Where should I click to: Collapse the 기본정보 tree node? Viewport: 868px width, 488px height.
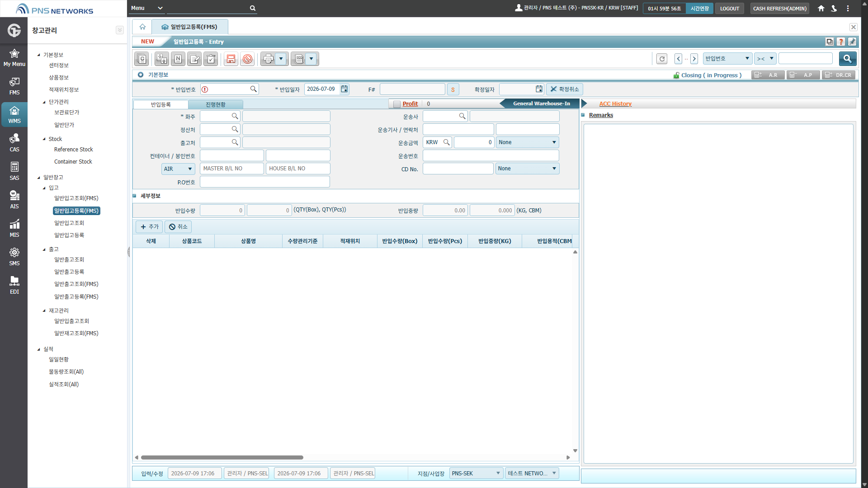[x=39, y=55]
